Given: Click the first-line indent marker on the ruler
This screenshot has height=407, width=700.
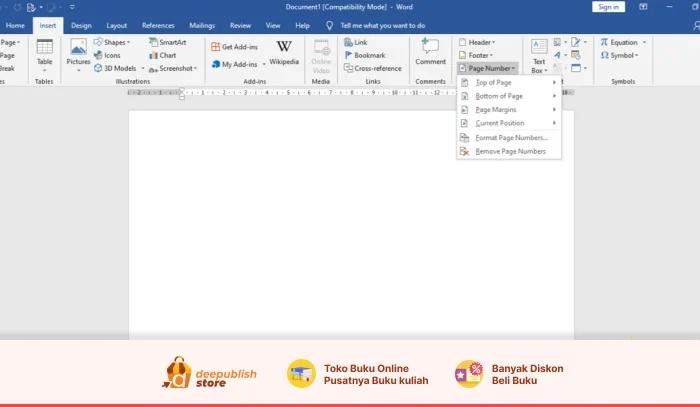Looking at the screenshot, I should (182, 90).
